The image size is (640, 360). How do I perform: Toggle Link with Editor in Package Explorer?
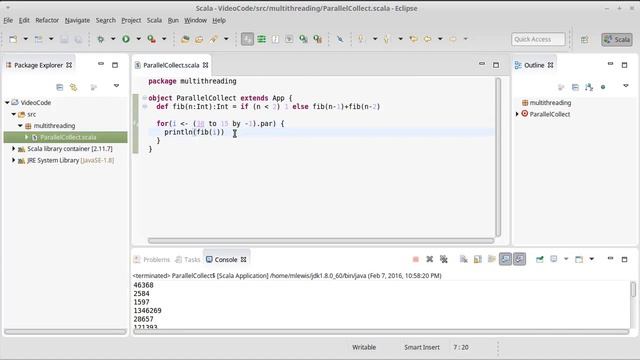pos(73,87)
